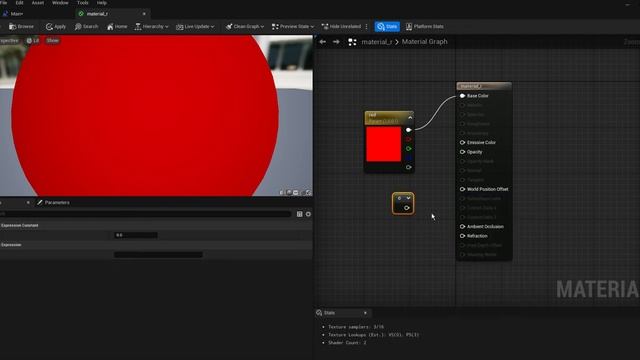Close the material_r tab
640x360 pixels.
coord(144,14)
